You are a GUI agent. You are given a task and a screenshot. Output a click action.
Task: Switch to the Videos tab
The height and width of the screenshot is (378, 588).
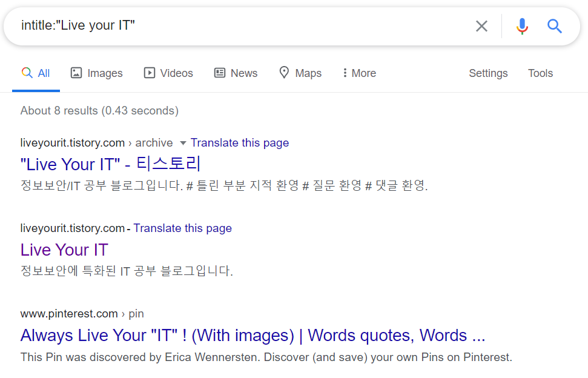(x=168, y=73)
